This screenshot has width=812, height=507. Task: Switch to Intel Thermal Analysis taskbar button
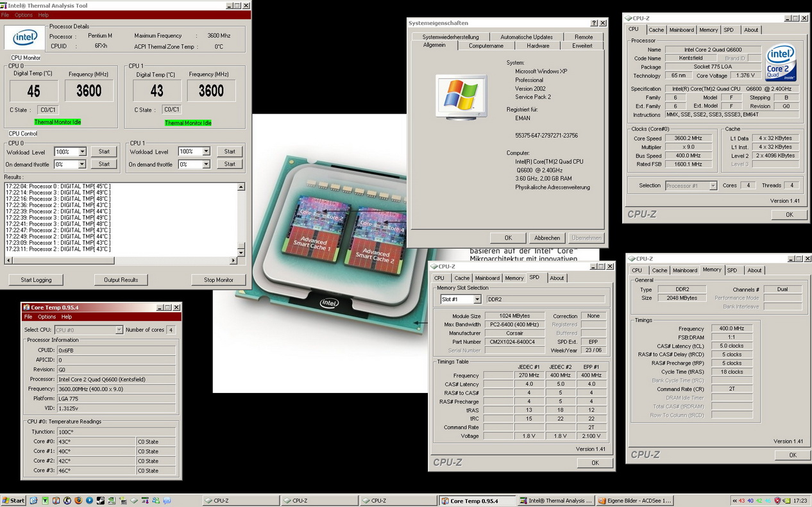tap(556, 501)
